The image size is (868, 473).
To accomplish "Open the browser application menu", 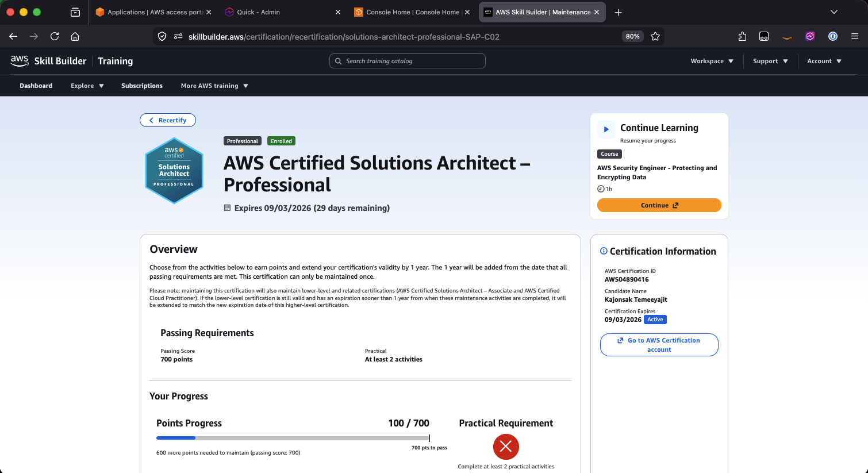I will [855, 36].
